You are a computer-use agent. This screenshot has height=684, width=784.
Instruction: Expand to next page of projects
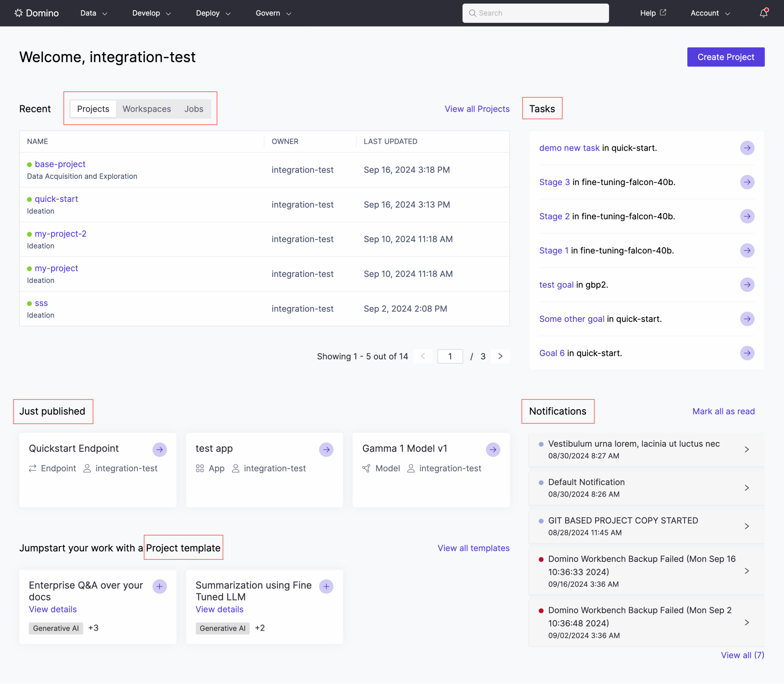point(501,356)
